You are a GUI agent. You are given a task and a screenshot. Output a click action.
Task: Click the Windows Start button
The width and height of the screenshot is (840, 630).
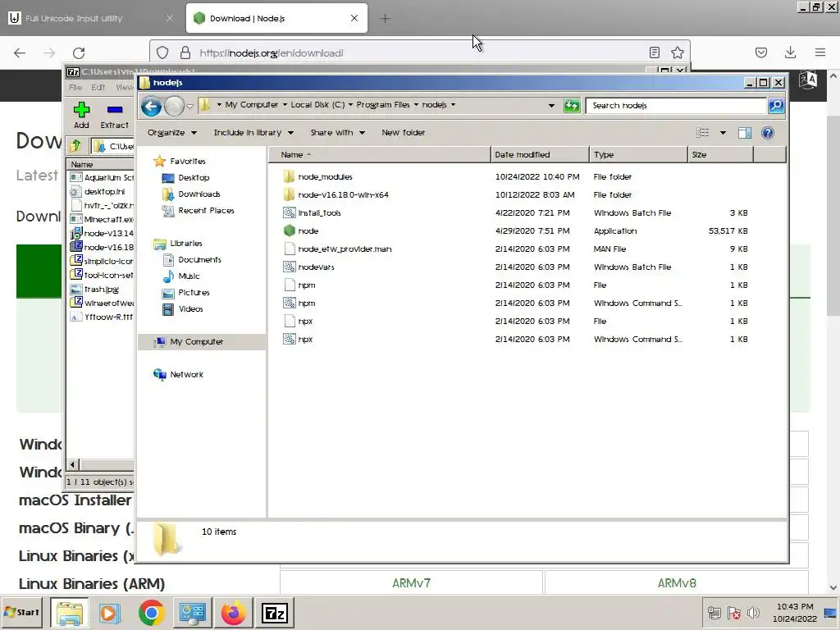(x=22, y=612)
